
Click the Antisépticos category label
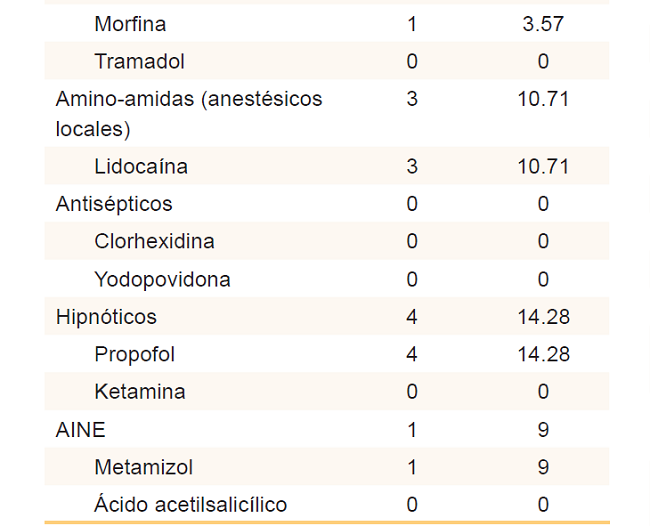pos(114,204)
